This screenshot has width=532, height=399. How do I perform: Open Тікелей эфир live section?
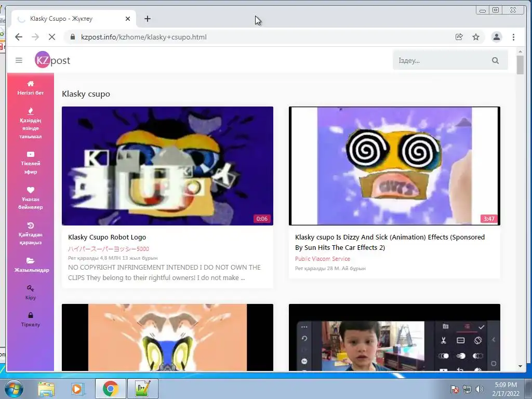[x=31, y=163]
